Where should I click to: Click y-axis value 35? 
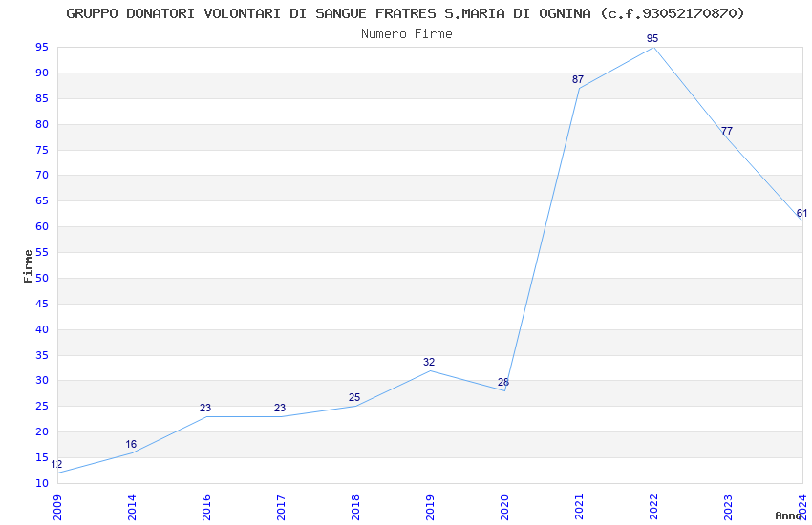point(42,355)
